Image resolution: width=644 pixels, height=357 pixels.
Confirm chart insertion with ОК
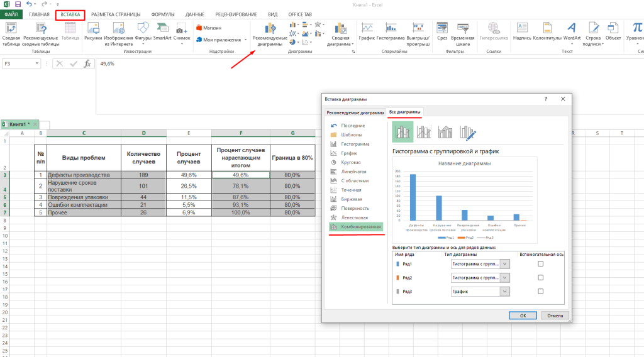pyautogui.click(x=523, y=316)
